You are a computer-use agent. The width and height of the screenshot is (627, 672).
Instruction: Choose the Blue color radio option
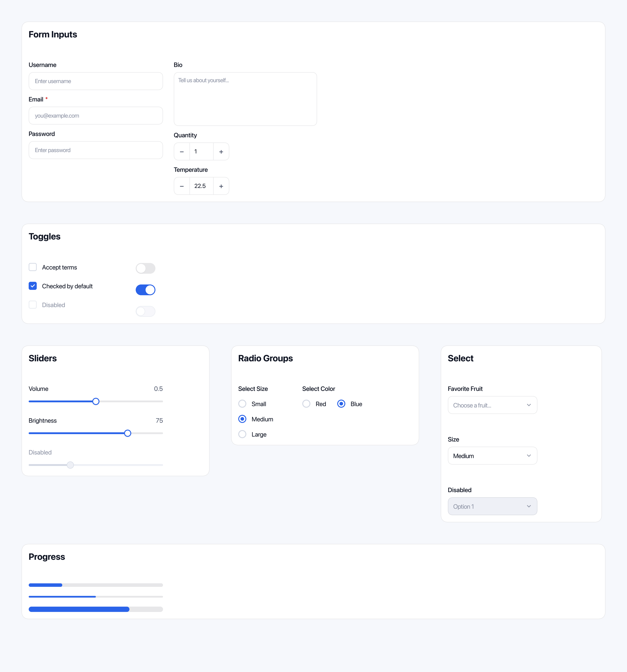tap(341, 404)
